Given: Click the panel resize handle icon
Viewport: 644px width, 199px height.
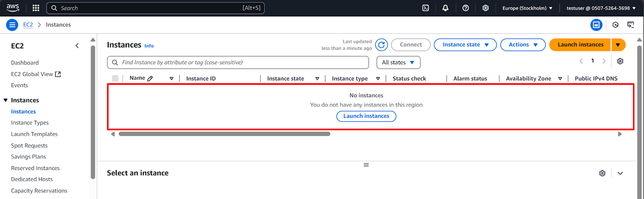Looking at the screenshot, I should (x=366, y=165).
